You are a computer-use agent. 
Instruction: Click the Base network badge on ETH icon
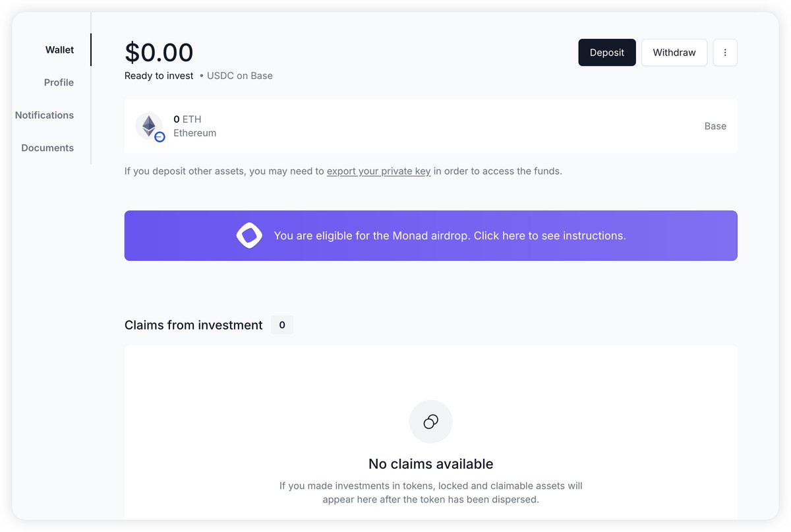click(160, 137)
